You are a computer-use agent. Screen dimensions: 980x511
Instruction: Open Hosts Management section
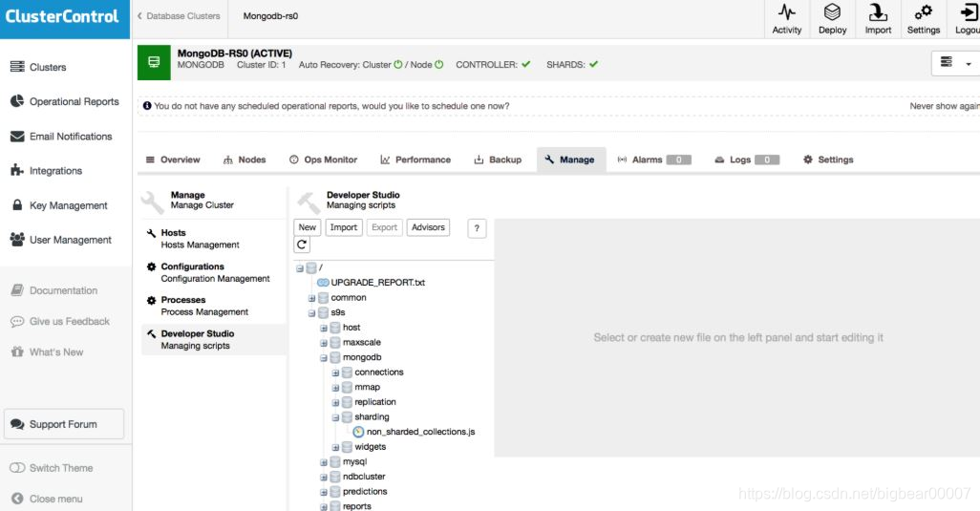point(214,239)
